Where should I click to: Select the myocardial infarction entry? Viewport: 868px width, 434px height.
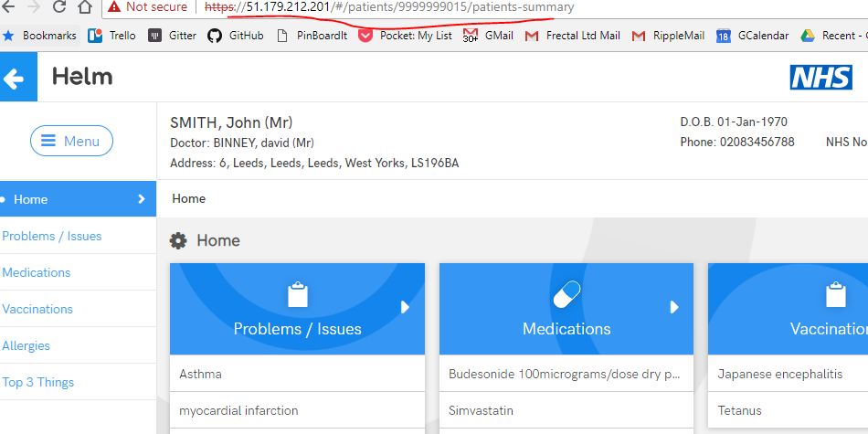point(297,410)
